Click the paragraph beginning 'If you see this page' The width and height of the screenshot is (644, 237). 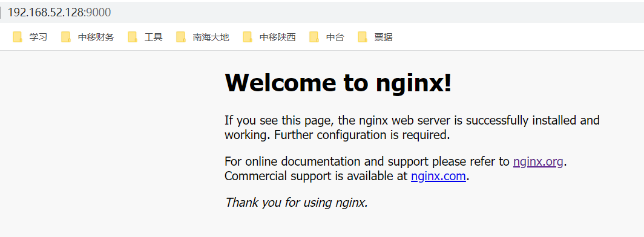pyautogui.click(x=412, y=128)
